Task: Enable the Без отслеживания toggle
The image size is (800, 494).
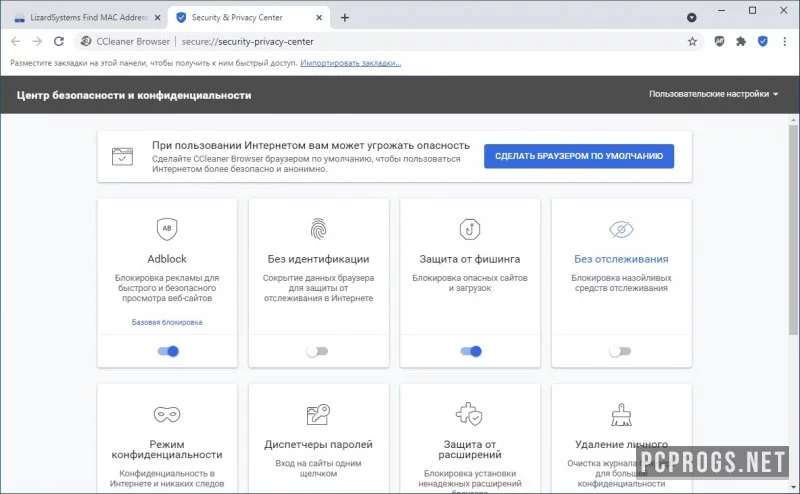Action: 620,351
